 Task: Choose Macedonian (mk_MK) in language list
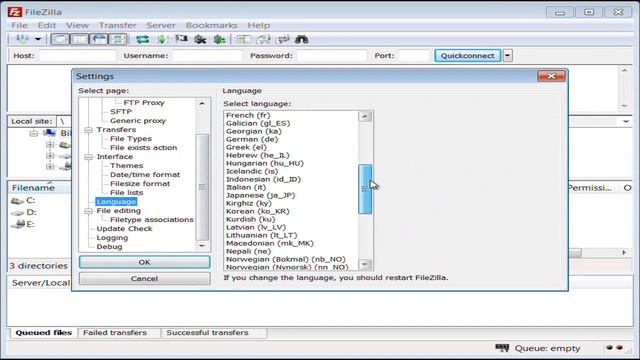pos(270,243)
